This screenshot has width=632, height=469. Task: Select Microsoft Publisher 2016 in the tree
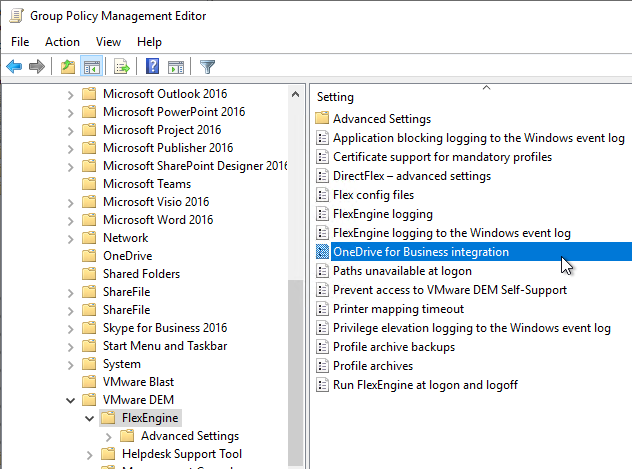coord(168,147)
